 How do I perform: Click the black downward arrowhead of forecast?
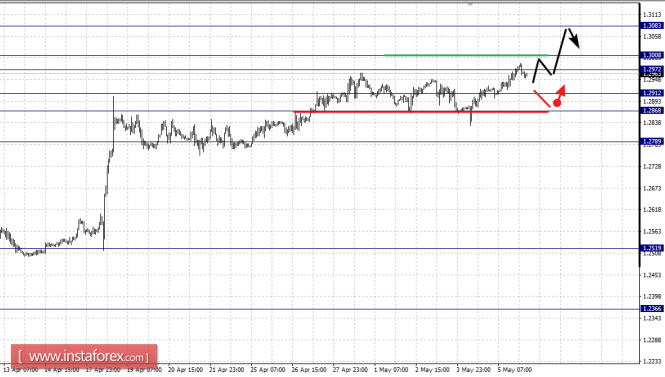[x=575, y=41]
